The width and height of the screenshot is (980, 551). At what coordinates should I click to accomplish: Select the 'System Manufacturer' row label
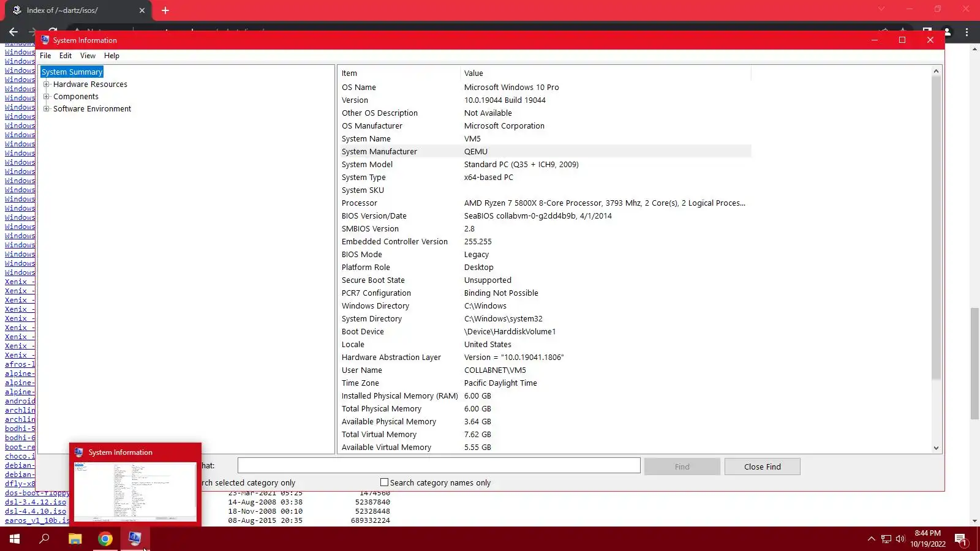click(x=379, y=152)
